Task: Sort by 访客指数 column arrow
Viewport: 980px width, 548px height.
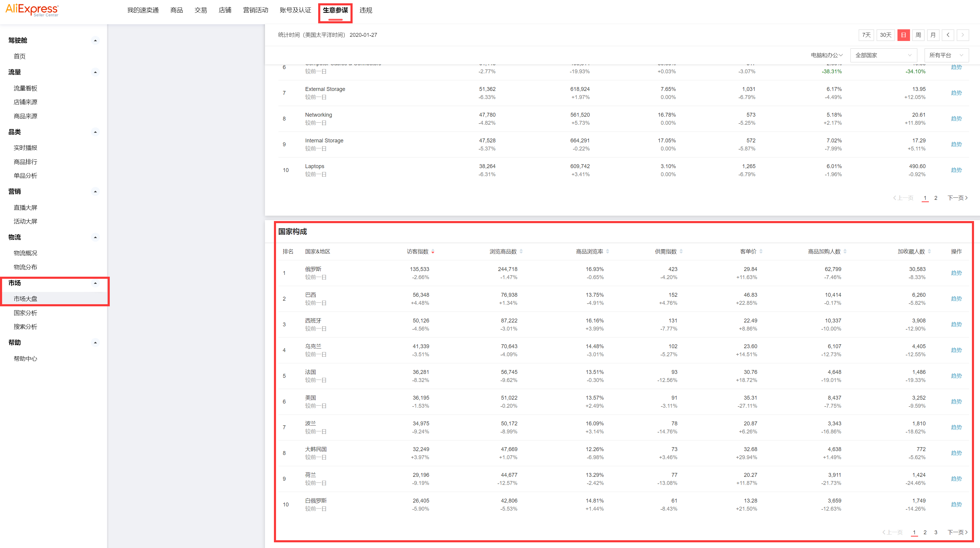Action: 433,252
